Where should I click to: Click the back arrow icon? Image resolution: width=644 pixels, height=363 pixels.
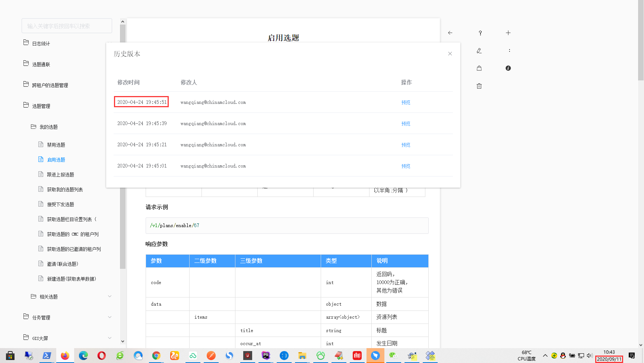450,33
